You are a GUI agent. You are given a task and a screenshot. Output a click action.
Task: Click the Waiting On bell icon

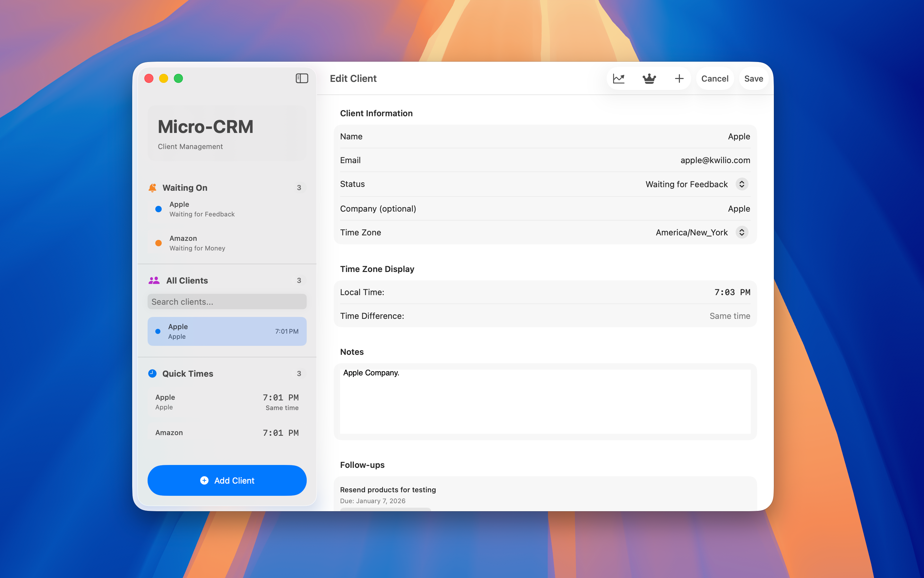(x=152, y=187)
